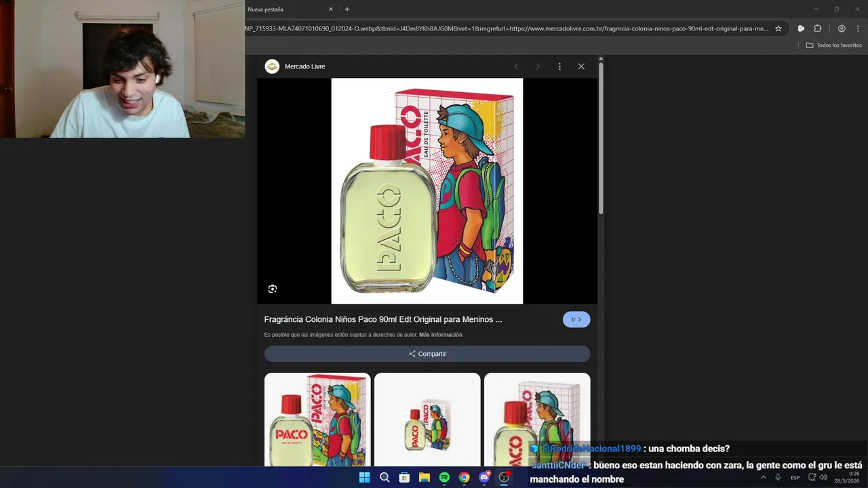Image resolution: width=868 pixels, height=488 pixels.
Task: Open the Todos los favoritos folder
Action: click(x=833, y=45)
